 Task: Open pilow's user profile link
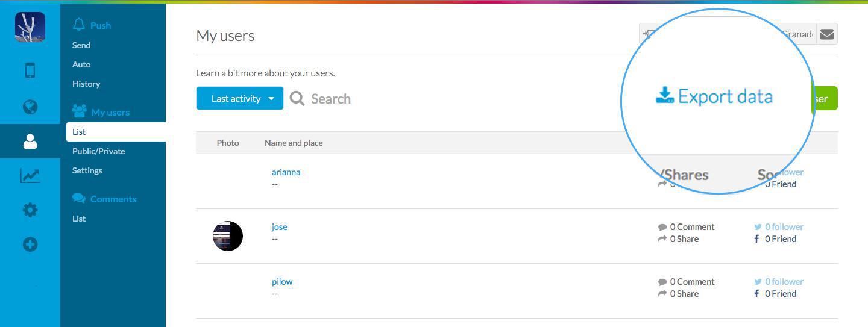[x=282, y=282]
